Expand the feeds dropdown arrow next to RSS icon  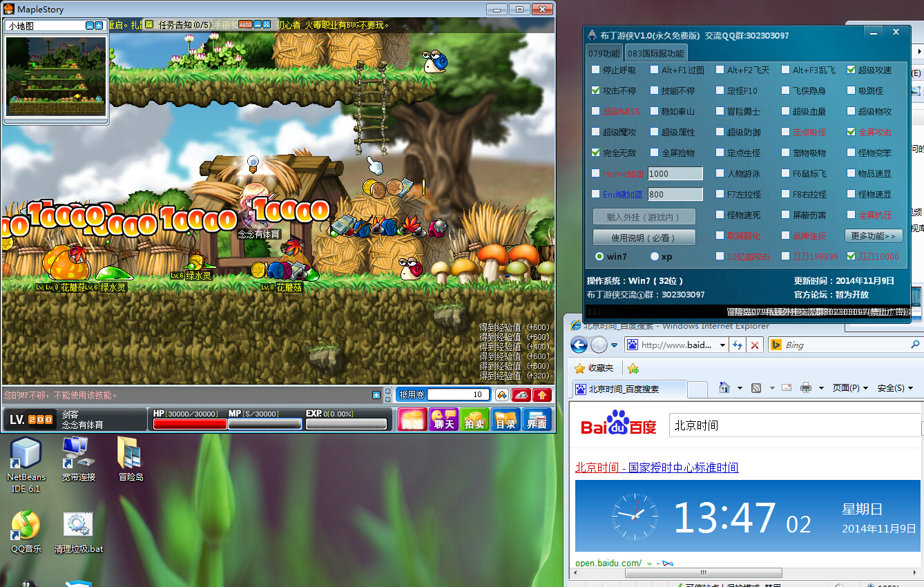coord(771,388)
